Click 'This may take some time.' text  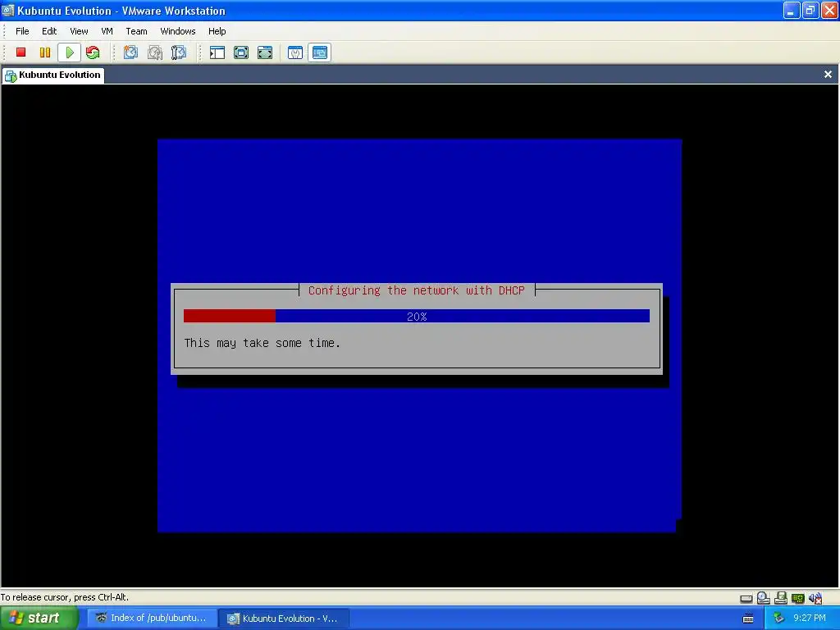pos(262,343)
